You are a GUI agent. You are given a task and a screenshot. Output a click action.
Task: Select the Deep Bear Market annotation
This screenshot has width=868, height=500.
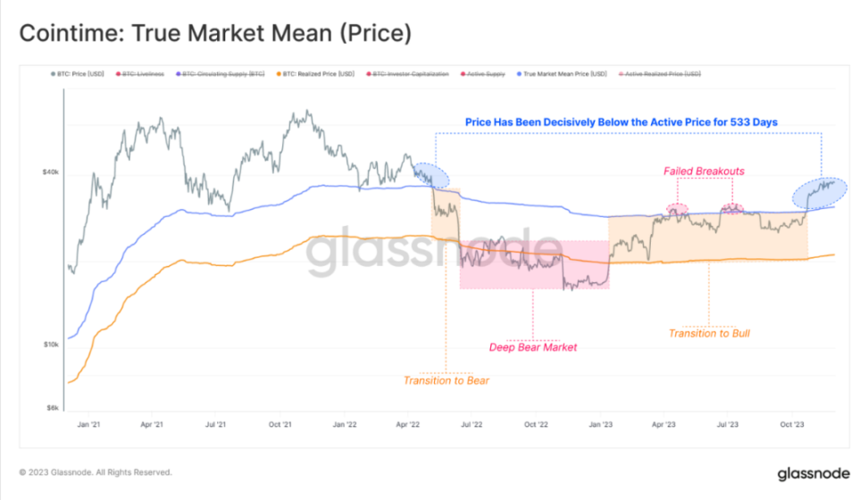click(x=532, y=347)
